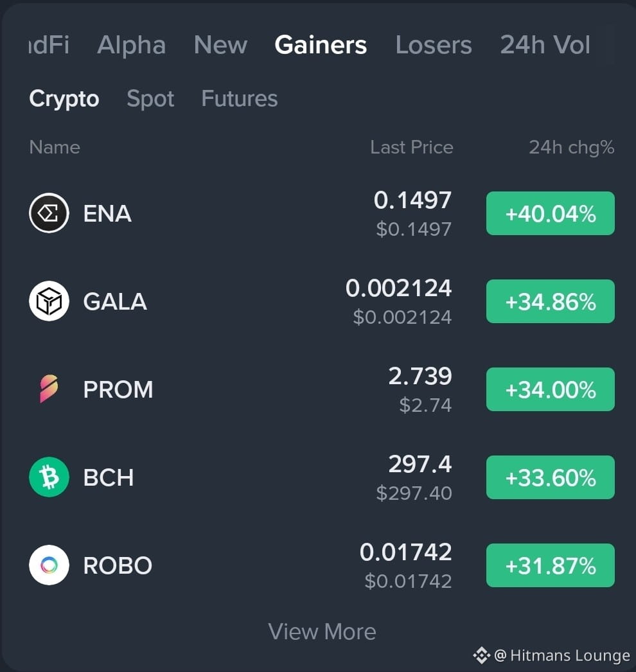Click the ENA coin icon

pos(49,213)
